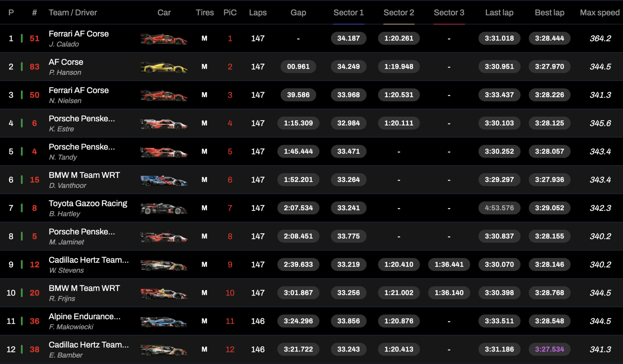Click the Alpine Endurance #36 car icon
Viewport: 623px width, 364px height.
(164, 322)
